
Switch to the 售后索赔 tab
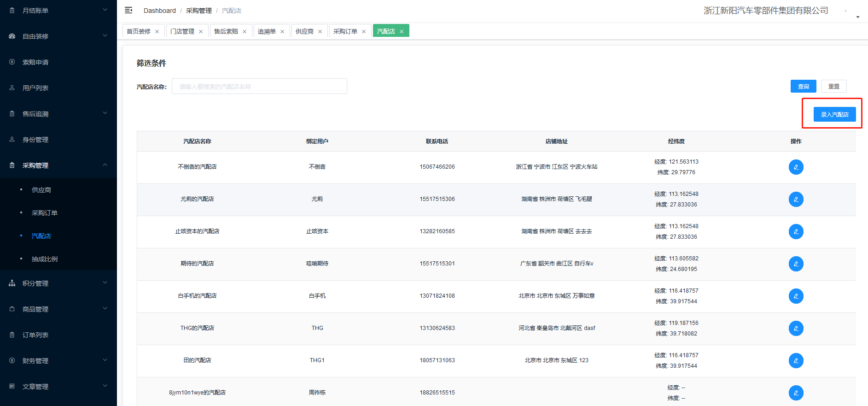[226, 31]
